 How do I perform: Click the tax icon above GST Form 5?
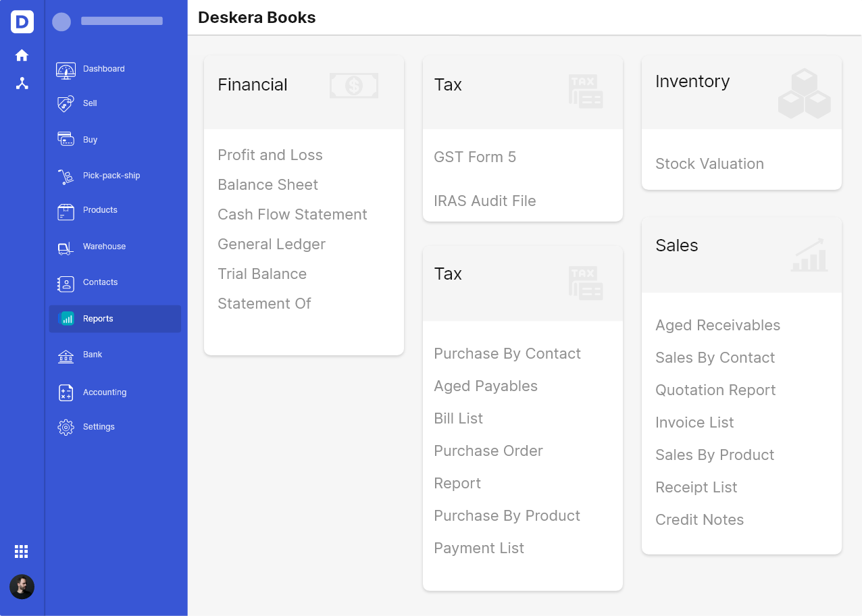tap(586, 91)
